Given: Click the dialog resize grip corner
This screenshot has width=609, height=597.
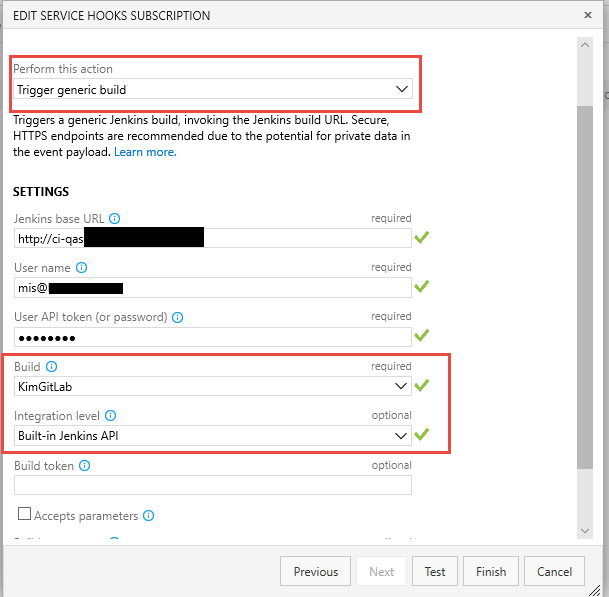Looking at the screenshot, I should coord(595,590).
